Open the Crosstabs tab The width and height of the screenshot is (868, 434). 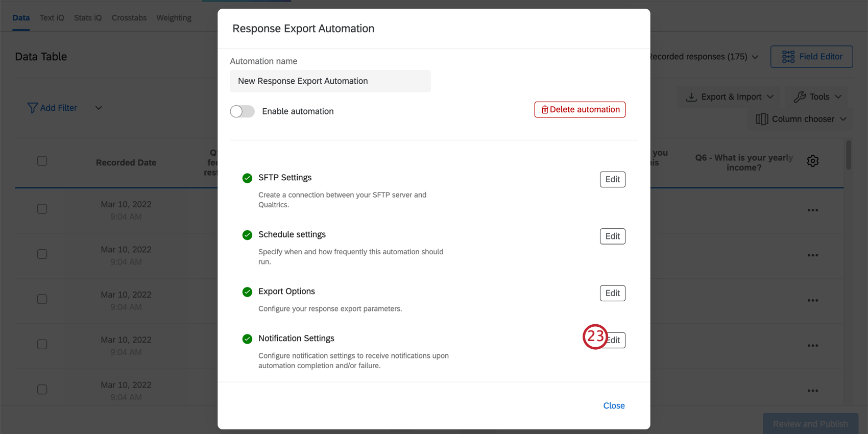point(129,18)
